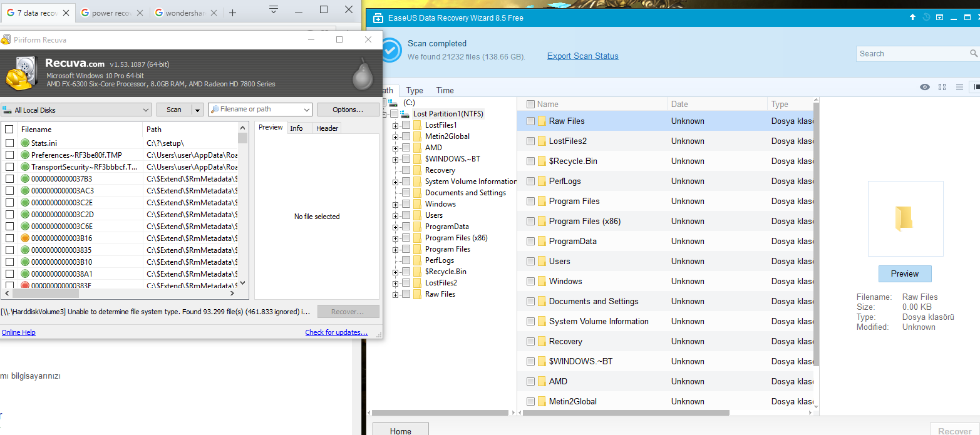This screenshot has height=435, width=980.
Task: Check the EaseUS Name header select-all checkbox
Action: point(531,105)
